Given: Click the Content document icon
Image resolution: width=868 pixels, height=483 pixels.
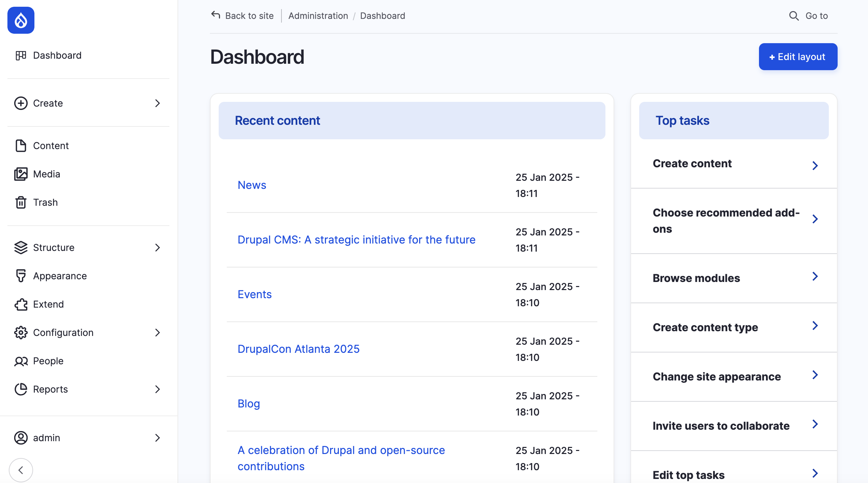Looking at the screenshot, I should click(x=20, y=145).
